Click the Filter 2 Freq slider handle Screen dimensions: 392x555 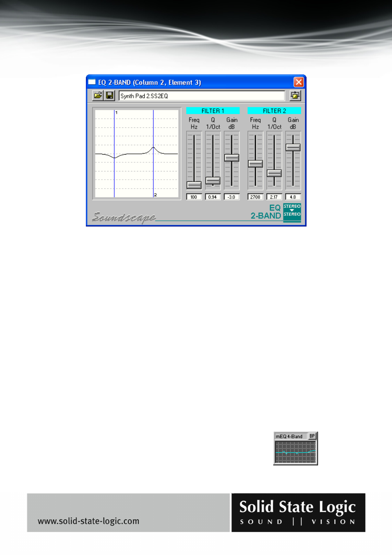coord(256,164)
